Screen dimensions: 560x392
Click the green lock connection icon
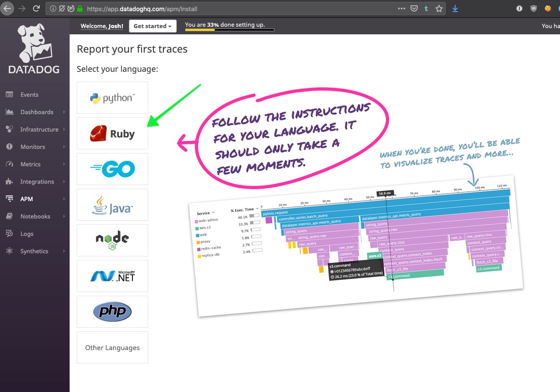tap(80, 8)
